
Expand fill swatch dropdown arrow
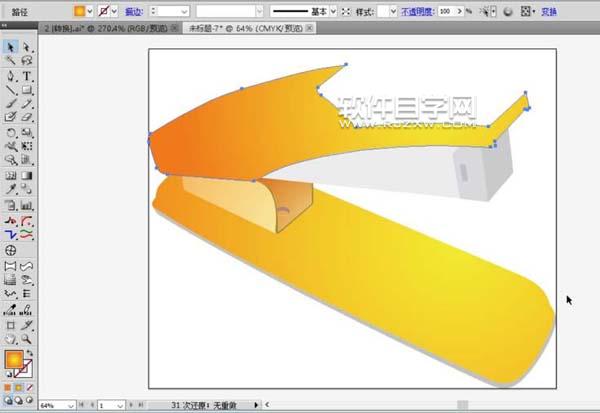pyautogui.click(x=90, y=11)
